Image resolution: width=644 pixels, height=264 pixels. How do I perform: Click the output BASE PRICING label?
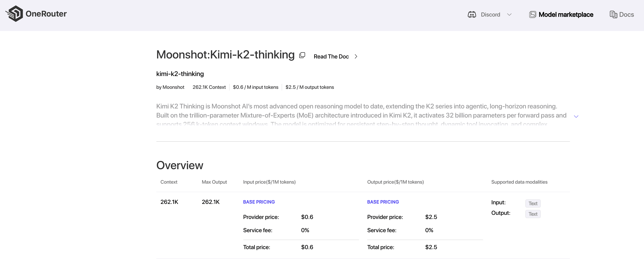383,202
